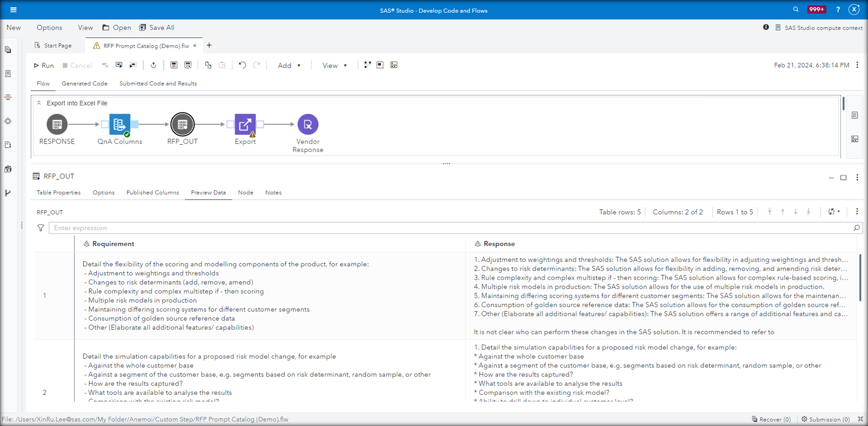Click the fit-to-window toolbar icon
Screen dimensions: 868x426
[x=380, y=65]
